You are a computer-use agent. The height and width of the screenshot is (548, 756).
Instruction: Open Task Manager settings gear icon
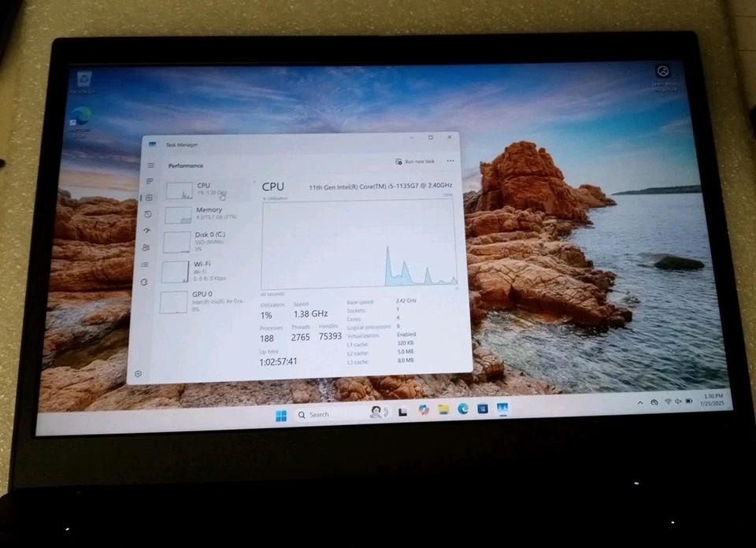click(138, 373)
